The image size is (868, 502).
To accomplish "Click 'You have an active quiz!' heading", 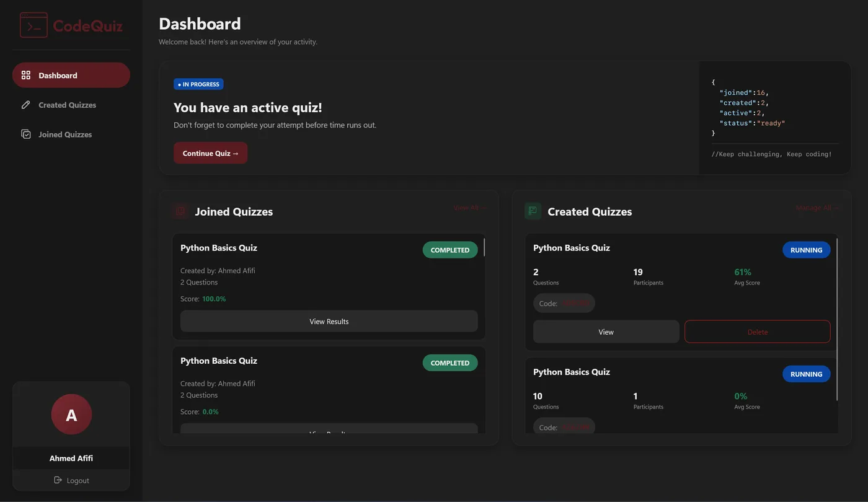I will (248, 107).
